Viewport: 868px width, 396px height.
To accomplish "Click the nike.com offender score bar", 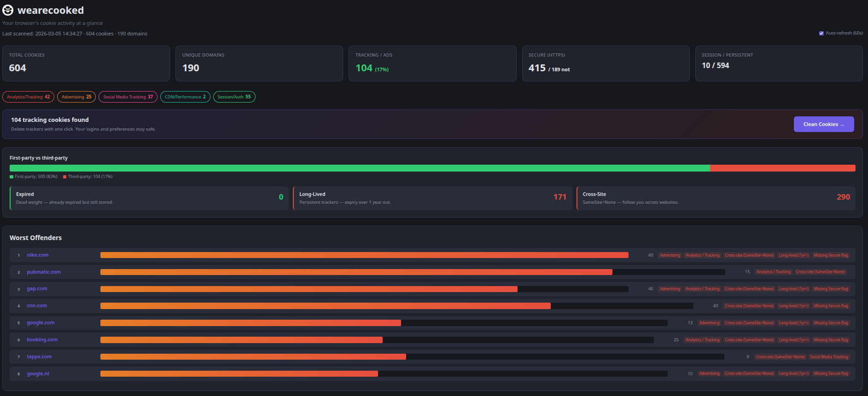I will [364, 255].
